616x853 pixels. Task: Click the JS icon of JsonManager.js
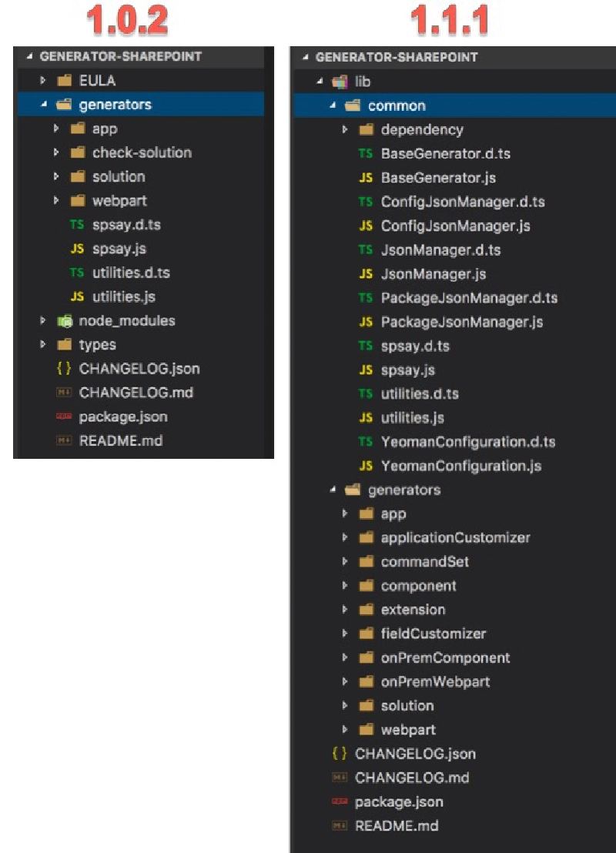[366, 274]
